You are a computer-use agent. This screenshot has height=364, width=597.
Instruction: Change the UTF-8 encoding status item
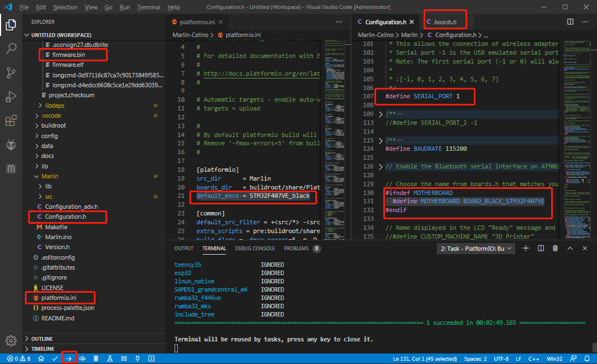pyautogui.click(x=501, y=358)
